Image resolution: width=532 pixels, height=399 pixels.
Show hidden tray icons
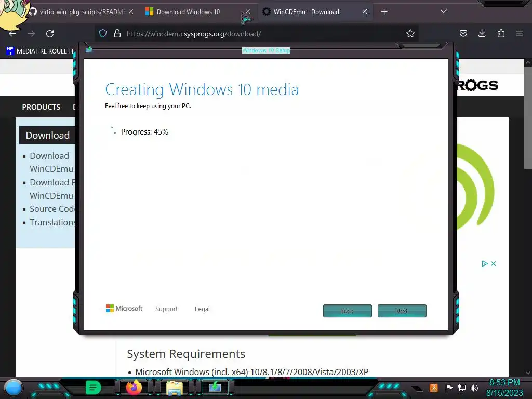click(417, 388)
